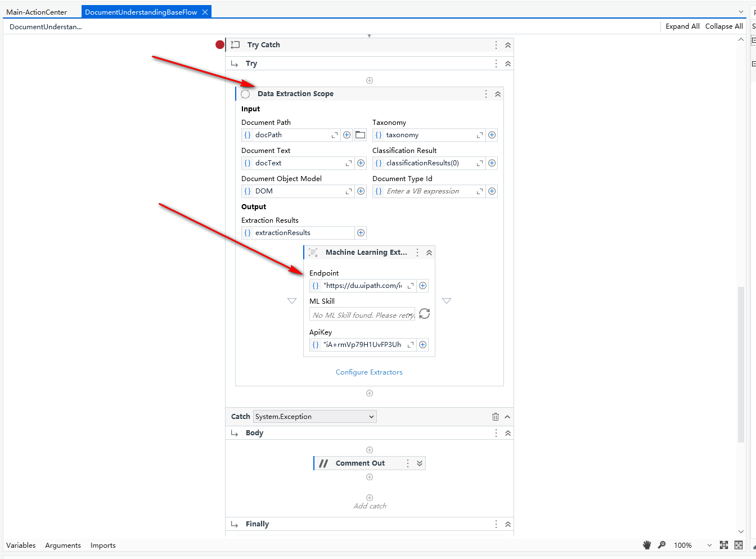Open Machine Learning Extractor options menu
This screenshot has height=559, width=756.
[417, 253]
